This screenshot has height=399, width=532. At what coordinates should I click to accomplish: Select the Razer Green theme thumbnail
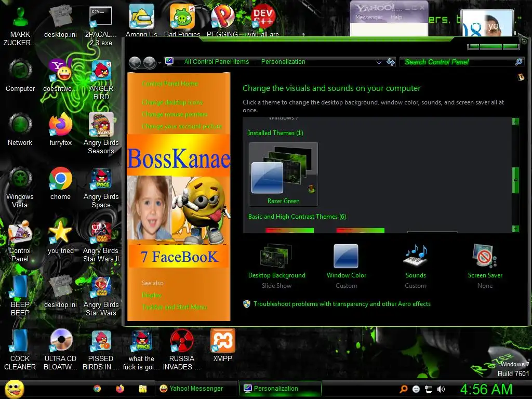(284, 175)
